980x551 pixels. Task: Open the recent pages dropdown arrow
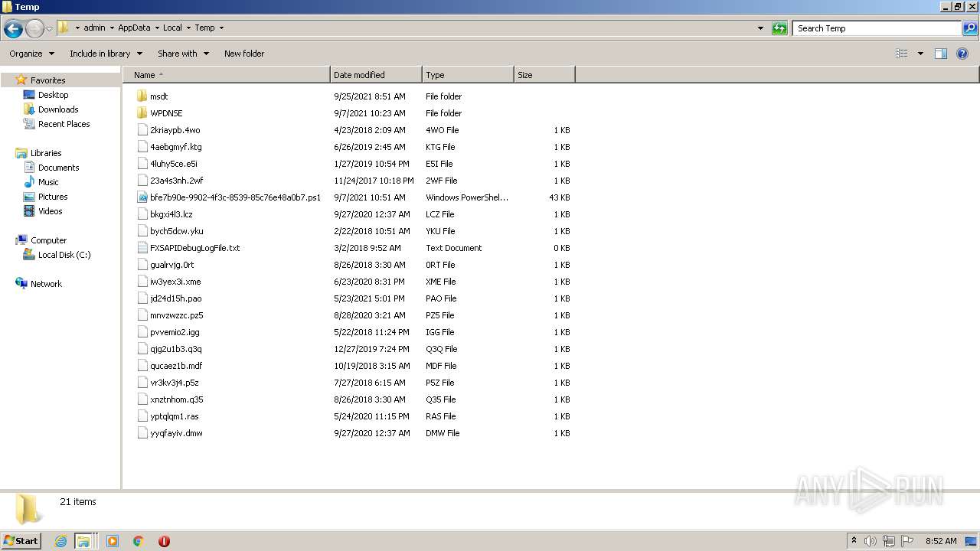coord(50,29)
